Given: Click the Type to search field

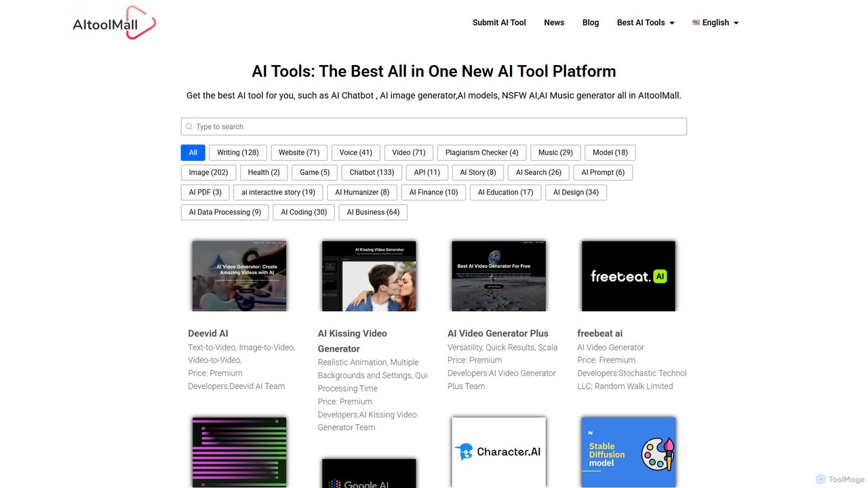Looking at the screenshot, I should (434, 127).
